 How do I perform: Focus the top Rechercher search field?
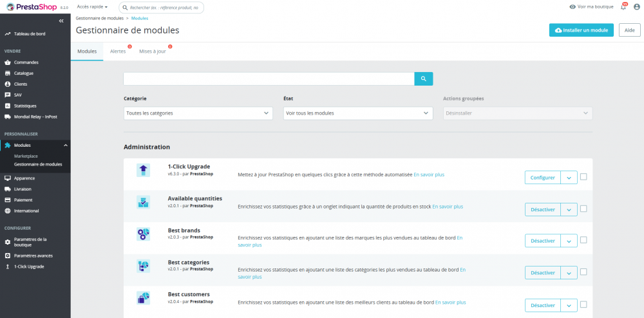(161, 7)
